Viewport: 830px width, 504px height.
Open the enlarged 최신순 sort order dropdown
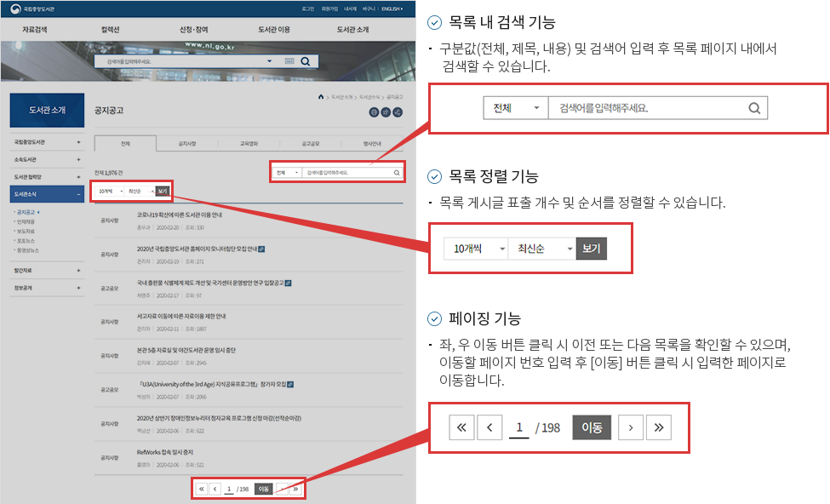click(541, 249)
